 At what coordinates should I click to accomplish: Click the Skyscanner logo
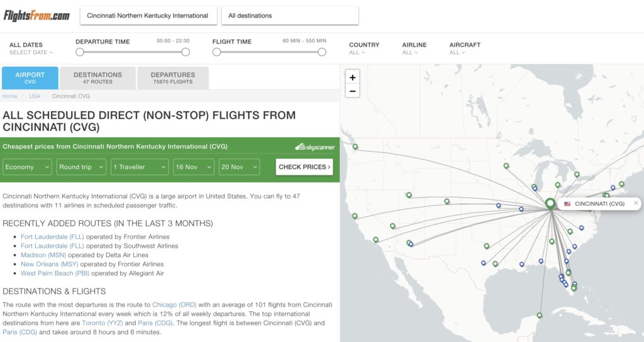tap(315, 147)
